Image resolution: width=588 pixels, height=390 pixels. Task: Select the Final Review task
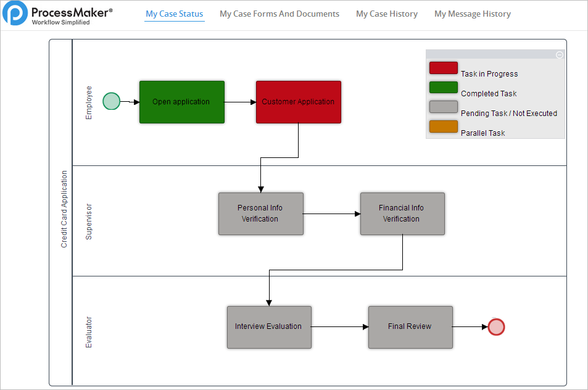click(410, 327)
